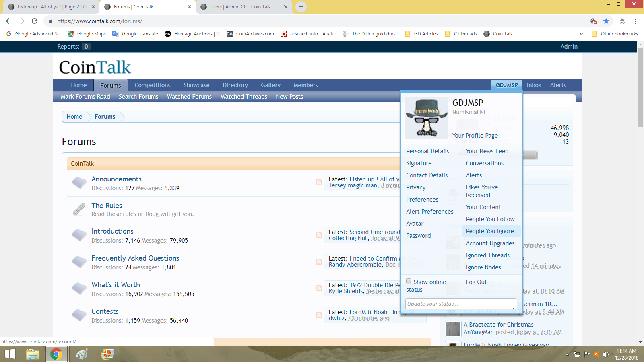The width and height of the screenshot is (644, 362).
Task: Click New Posts link
Action: (x=289, y=97)
